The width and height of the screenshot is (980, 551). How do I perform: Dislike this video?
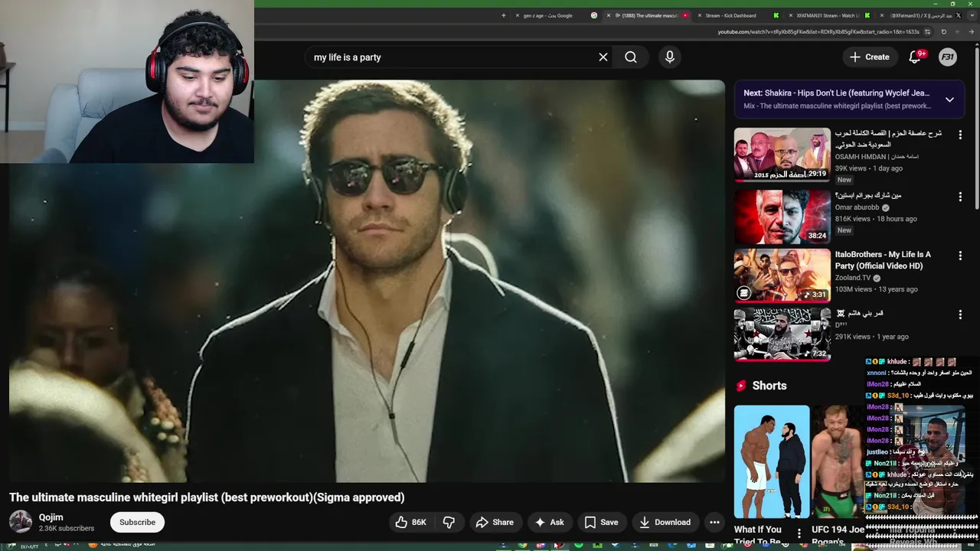pos(449,522)
